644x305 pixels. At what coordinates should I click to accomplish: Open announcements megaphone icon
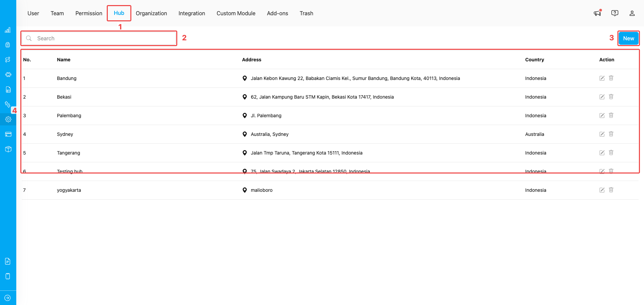tap(597, 13)
